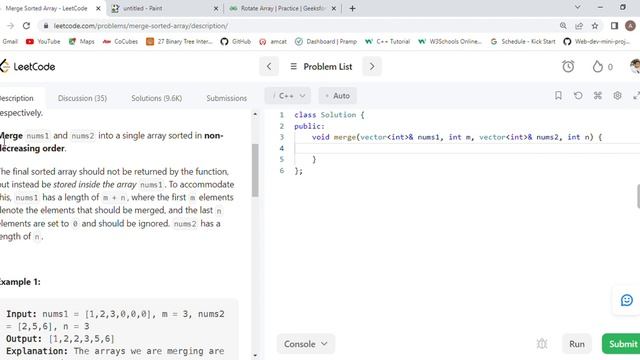Open editor settings gear icon
The height and width of the screenshot is (360, 640).
[617, 96]
